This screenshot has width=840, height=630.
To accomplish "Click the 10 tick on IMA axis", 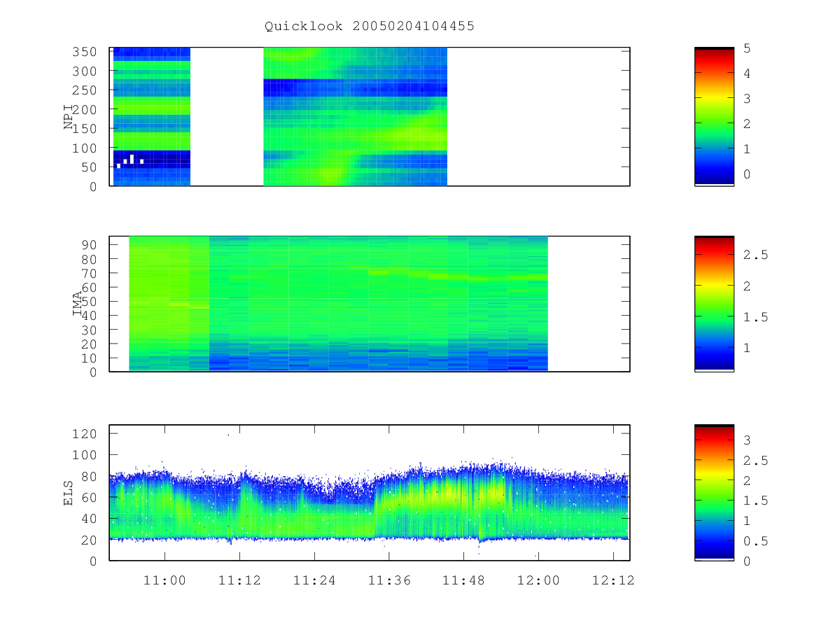I will (90, 358).
